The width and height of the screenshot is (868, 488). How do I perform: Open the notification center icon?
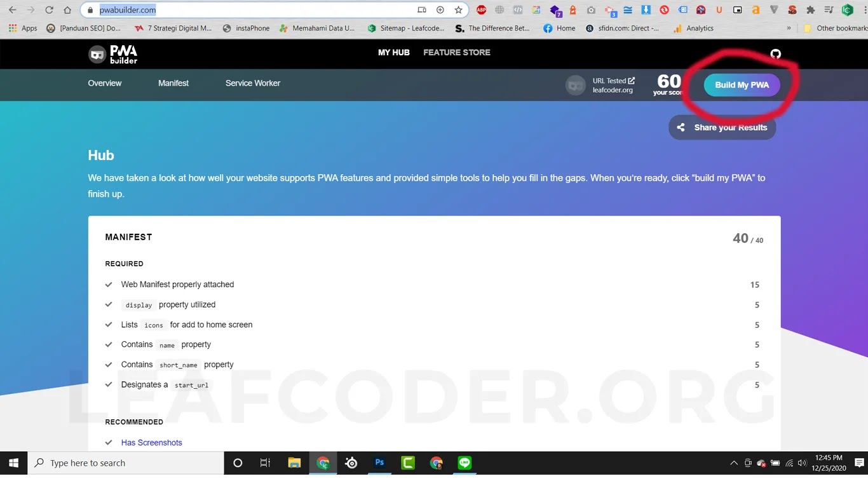(858, 463)
